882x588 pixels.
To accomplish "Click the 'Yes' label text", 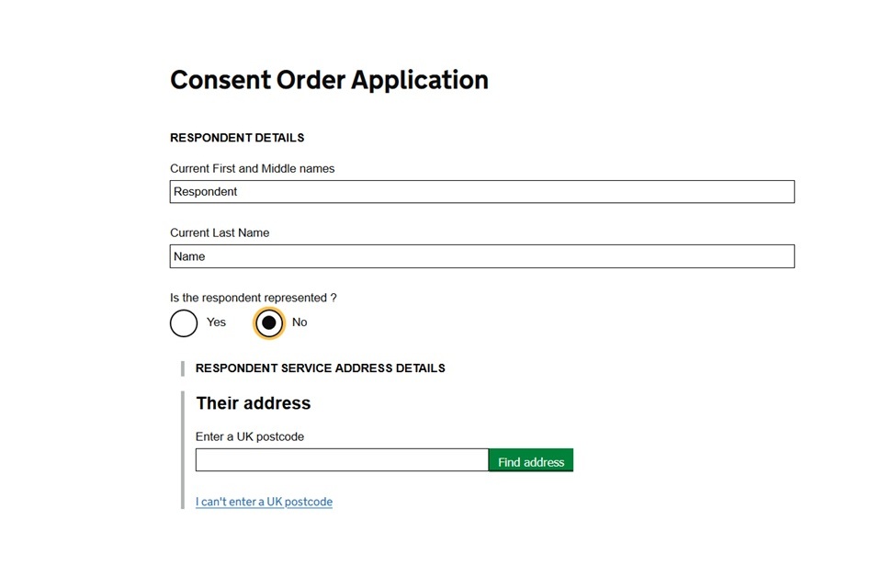I will (x=216, y=322).
